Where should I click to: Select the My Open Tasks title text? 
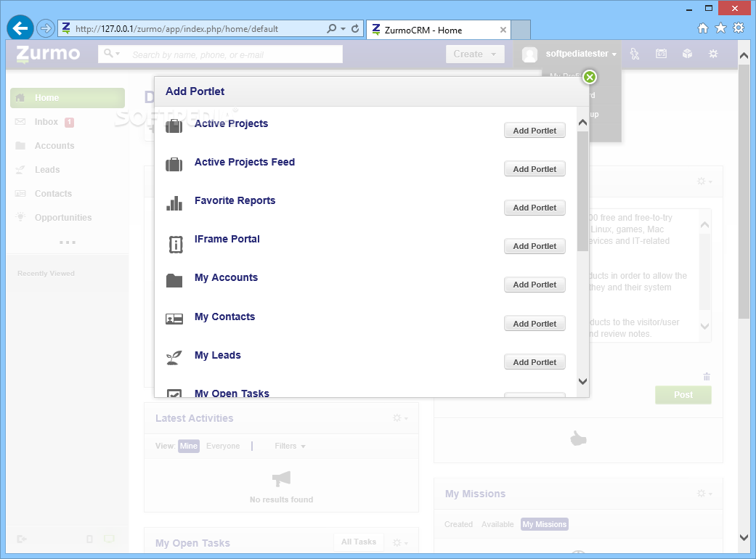pyautogui.click(x=232, y=393)
